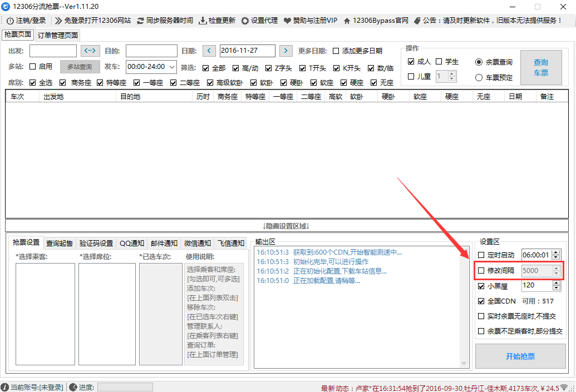This screenshot has width=576, height=392.
Task: Select 余票查询 radio option
Action: (x=479, y=62)
